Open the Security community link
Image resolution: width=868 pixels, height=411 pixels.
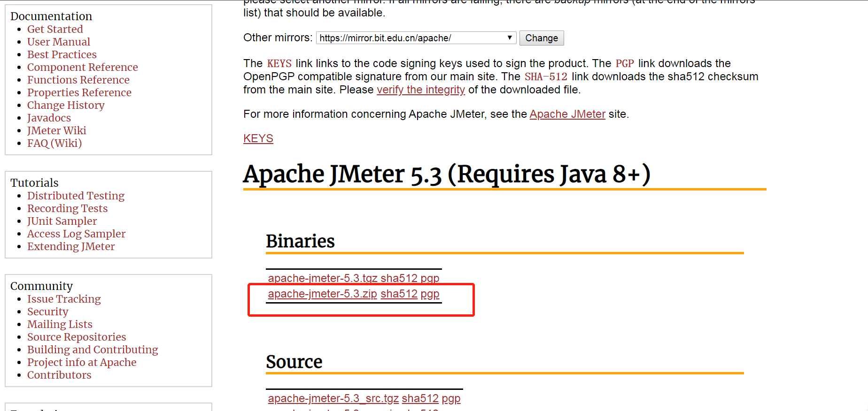pyautogui.click(x=48, y=312)
